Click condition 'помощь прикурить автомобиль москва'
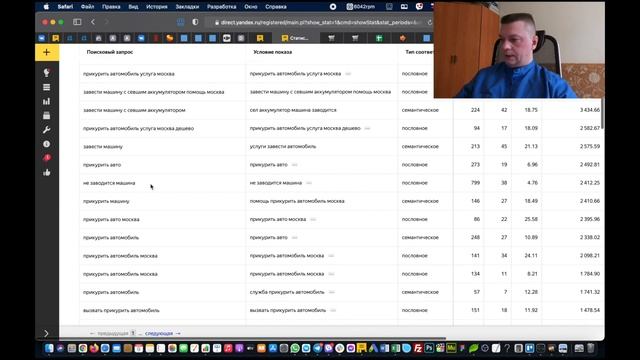 click(x=297, y=201)
